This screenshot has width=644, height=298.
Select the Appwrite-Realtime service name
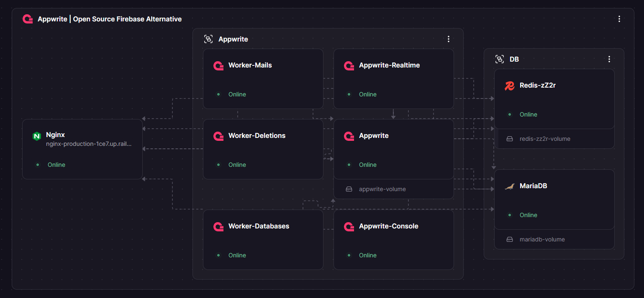point(390,65)
